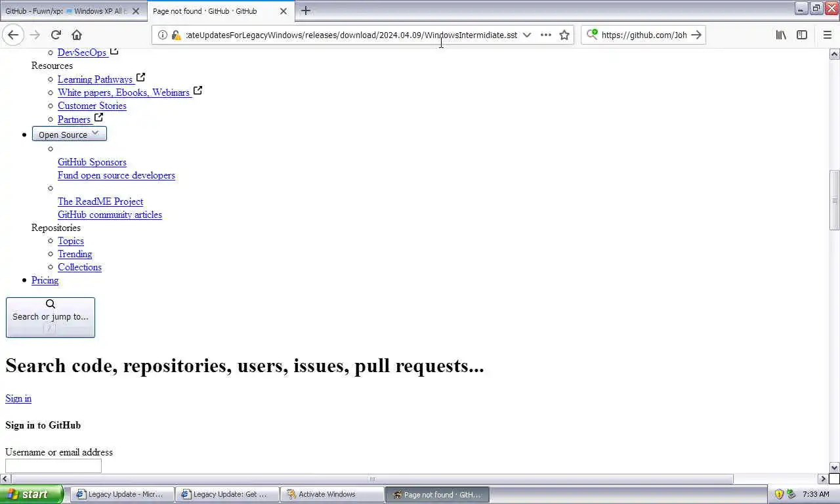The height and width of the screenshot is (504, 840).
Task: Expand the Open Source dropdown button
Action: [x=70, y=134]
